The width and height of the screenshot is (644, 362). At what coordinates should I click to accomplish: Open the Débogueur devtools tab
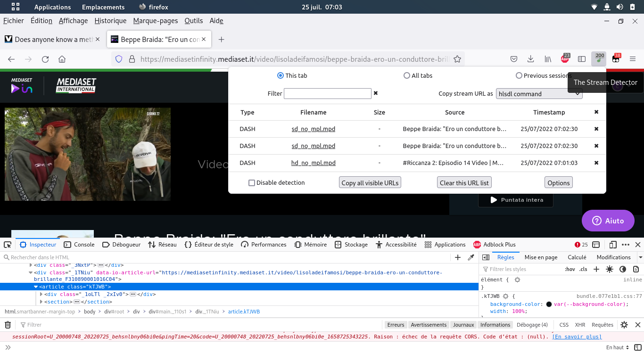121,245
